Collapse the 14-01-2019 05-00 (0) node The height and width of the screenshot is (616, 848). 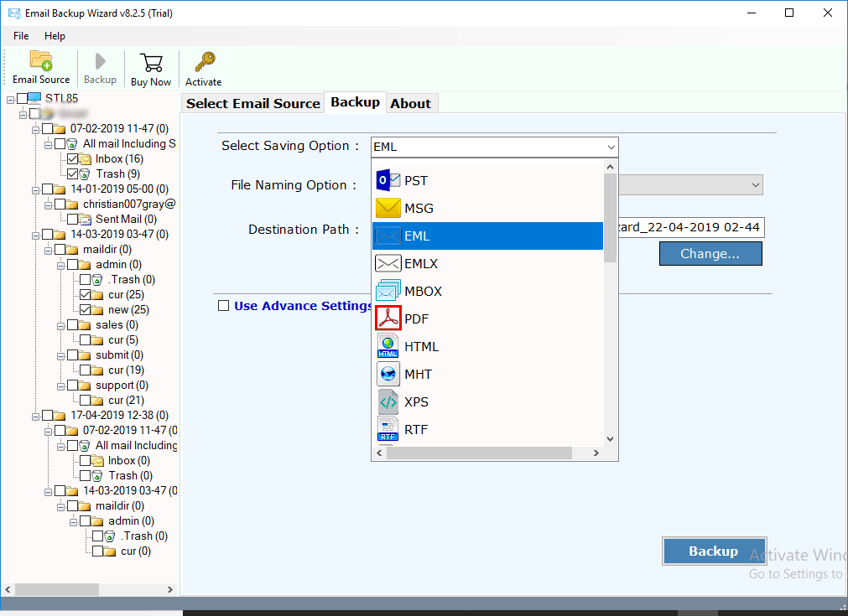tap(36, 190)
